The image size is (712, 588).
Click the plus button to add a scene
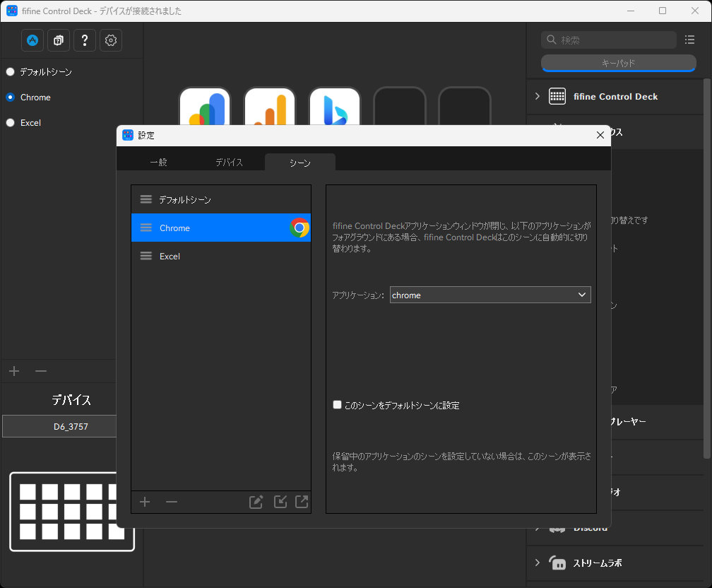(144, 502)
